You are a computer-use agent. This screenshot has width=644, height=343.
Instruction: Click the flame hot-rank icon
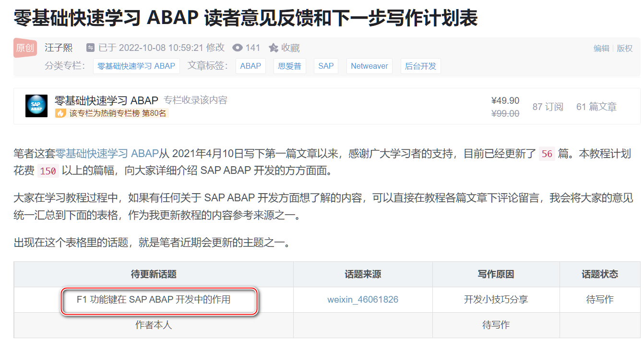tap(60, 113)
